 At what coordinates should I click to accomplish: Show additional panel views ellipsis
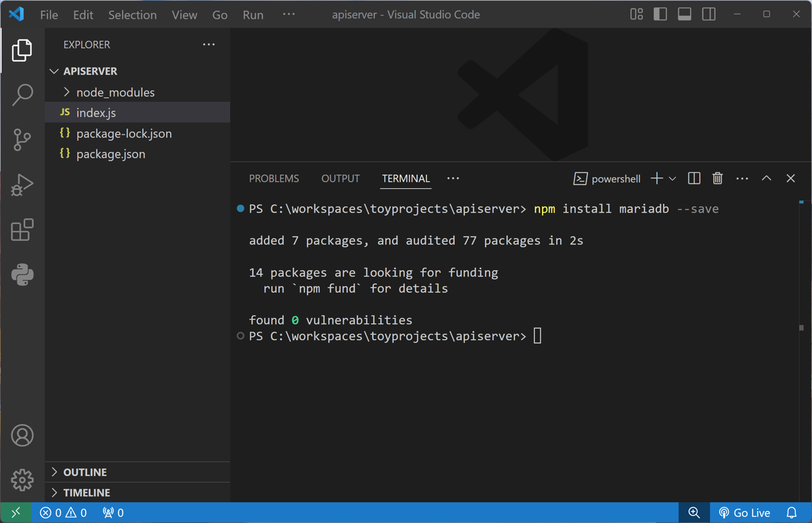click(453, 178)
